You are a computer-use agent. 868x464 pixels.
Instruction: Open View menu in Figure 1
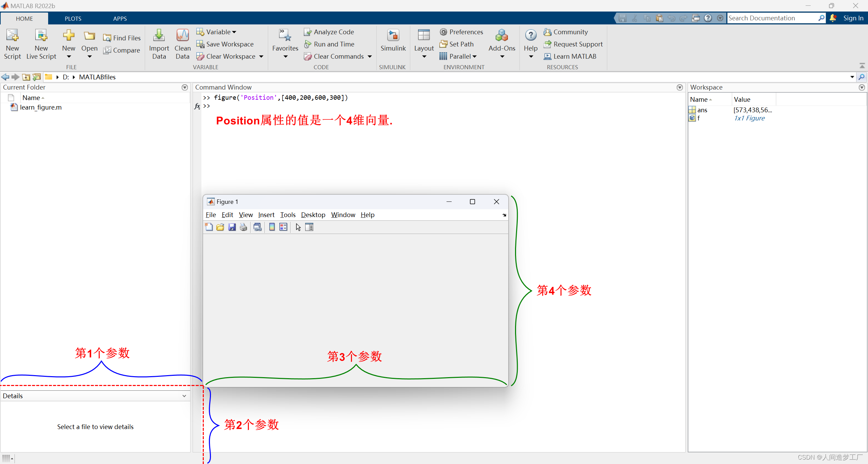pyautogui.click(x=246, y=215)
